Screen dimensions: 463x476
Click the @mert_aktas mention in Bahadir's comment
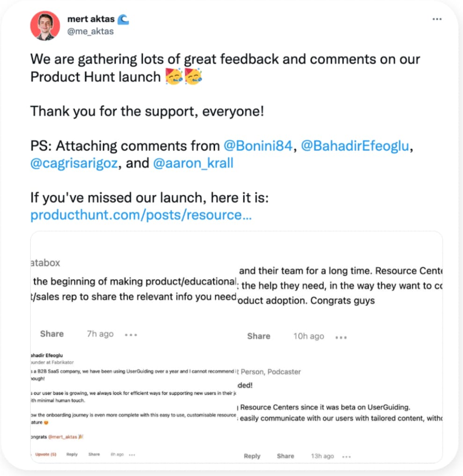click(x=62, y=436)
